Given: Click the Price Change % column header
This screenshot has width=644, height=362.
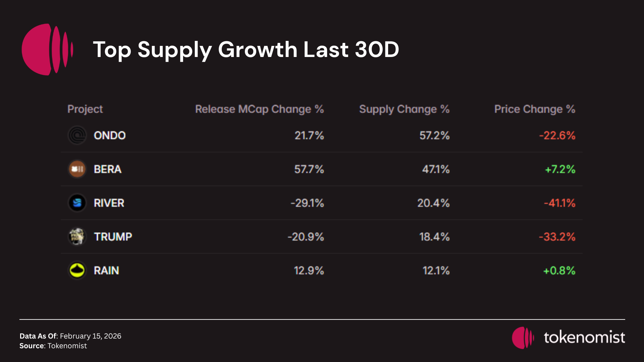Looking at the screenshot, I should (x=535, y=109).
